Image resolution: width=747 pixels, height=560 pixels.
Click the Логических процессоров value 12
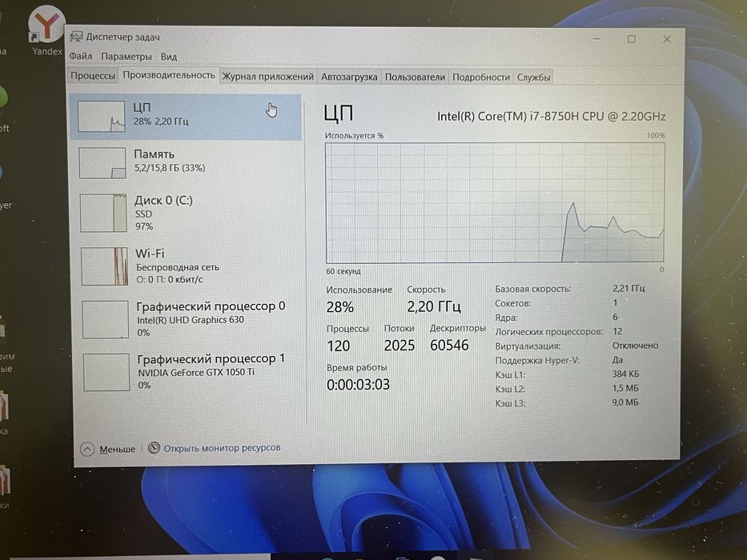click(x=617, y=331)
